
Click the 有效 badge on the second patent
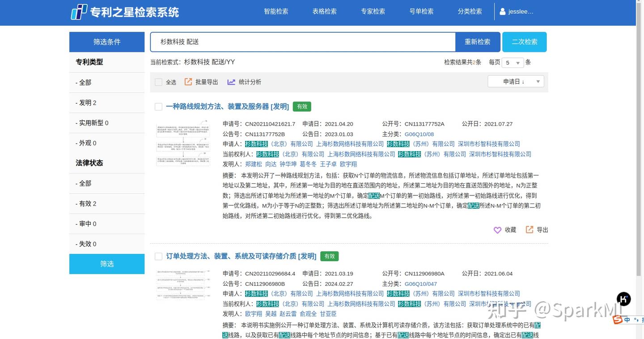point(330,256)
